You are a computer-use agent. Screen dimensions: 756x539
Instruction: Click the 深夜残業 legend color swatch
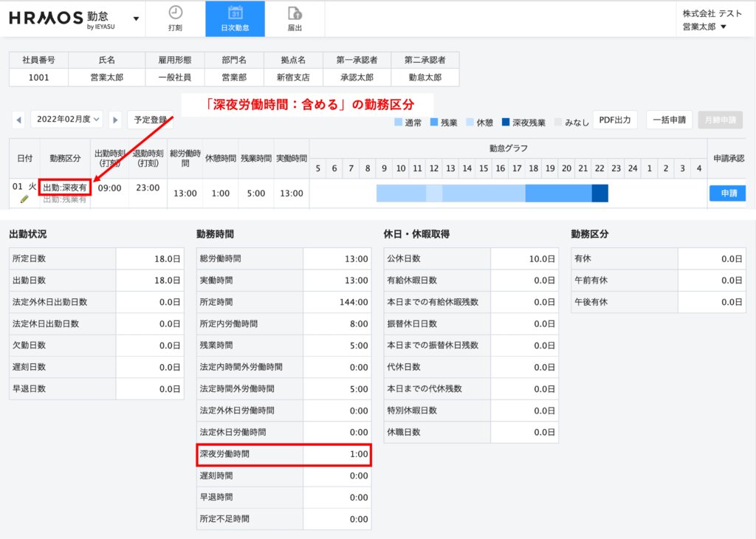click(x=506, y=122)
